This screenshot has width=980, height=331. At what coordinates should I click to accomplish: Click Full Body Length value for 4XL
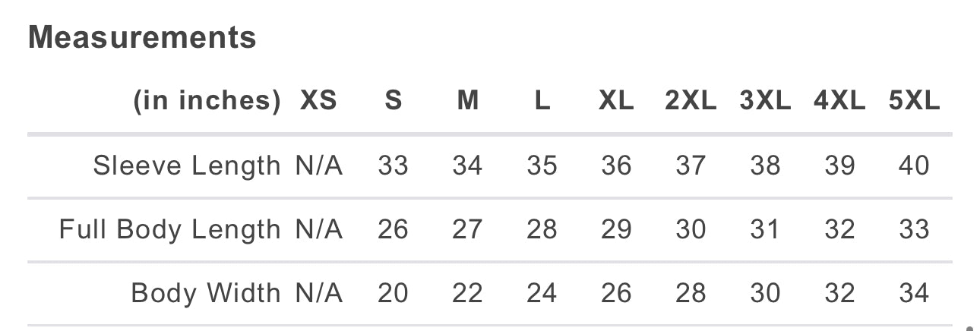coord(839,229)
